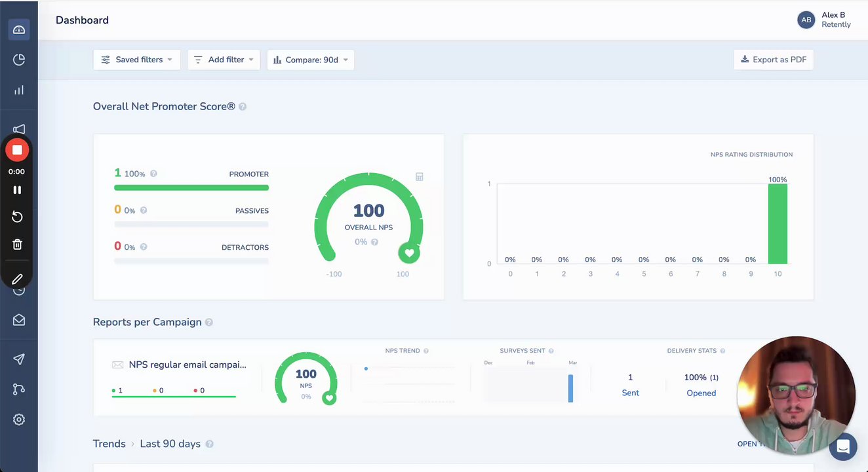868x472 pixels.
Task: Click Export as PDF button
Action: (x=774, y=60)
